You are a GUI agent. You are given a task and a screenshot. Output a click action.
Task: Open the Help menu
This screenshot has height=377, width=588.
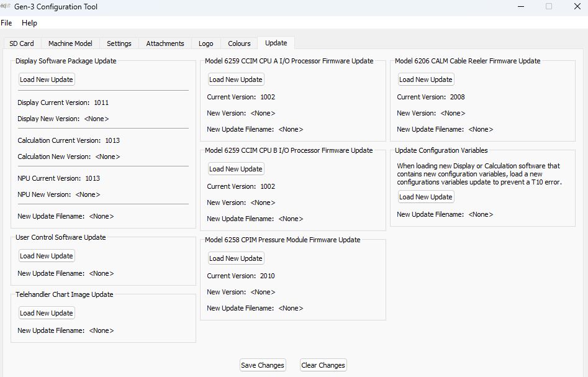tap(29, 23)
